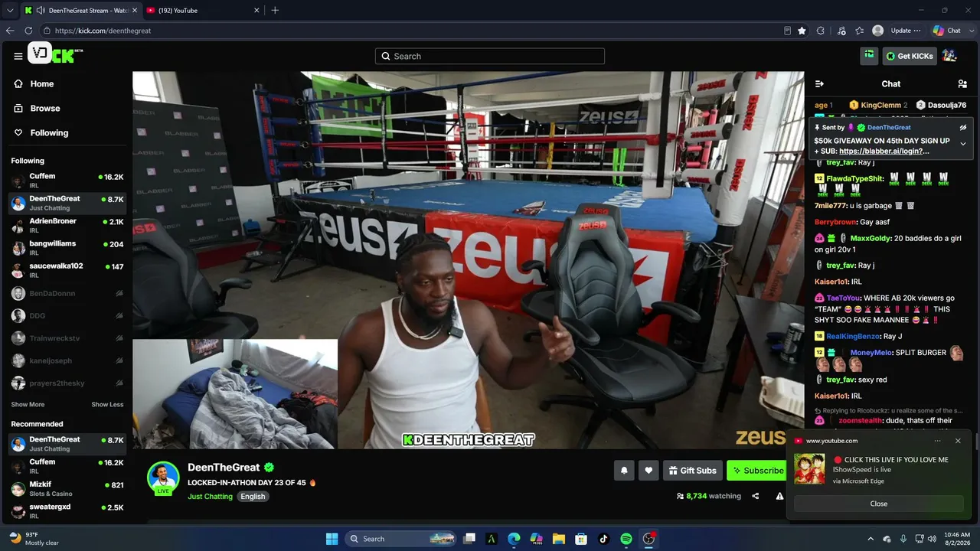Open offline channel BenDaDonnn
980x551 pixels.
[67, 293]
